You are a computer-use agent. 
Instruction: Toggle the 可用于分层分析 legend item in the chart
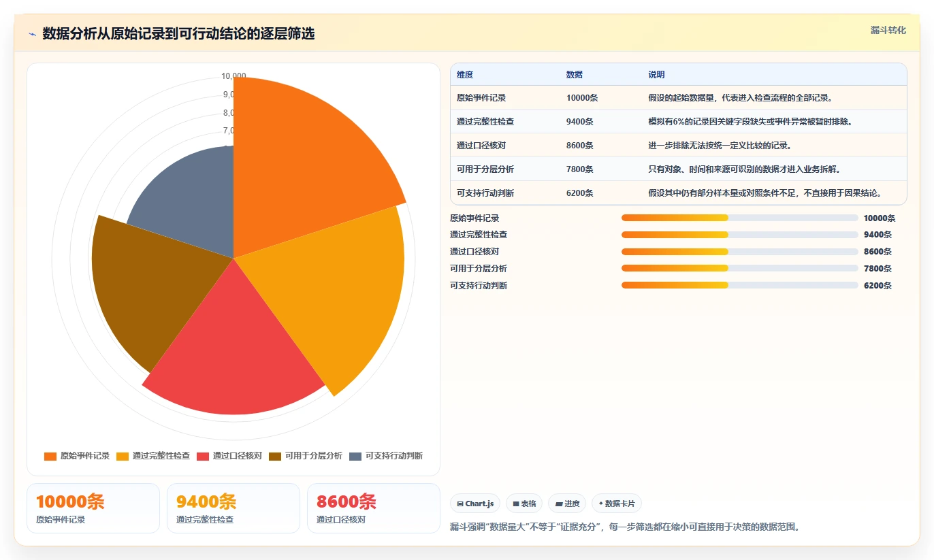[306, 456]
